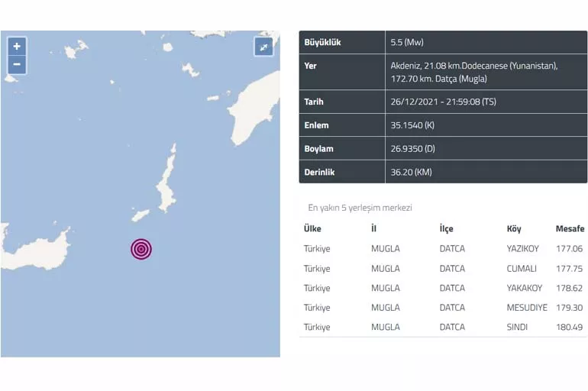Click the Büyüklük row label
Image resolution: width=588 pixels, height=391 pixels.
(322, 42)
